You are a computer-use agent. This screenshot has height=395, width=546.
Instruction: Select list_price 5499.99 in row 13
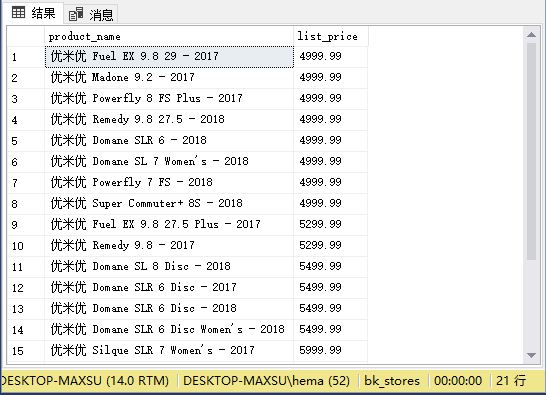pyautogui.click(x=330, y=309)
